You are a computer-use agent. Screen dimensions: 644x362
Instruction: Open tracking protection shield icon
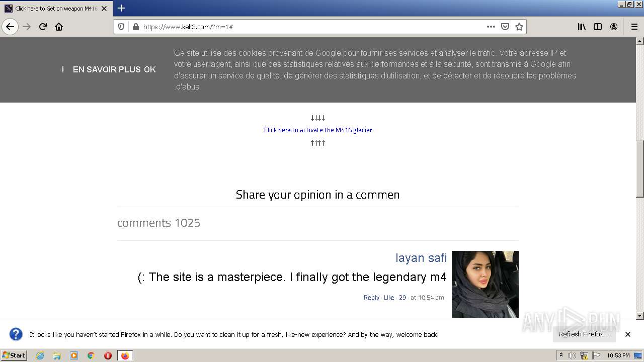pyautogui.click(x=121, y=27)
